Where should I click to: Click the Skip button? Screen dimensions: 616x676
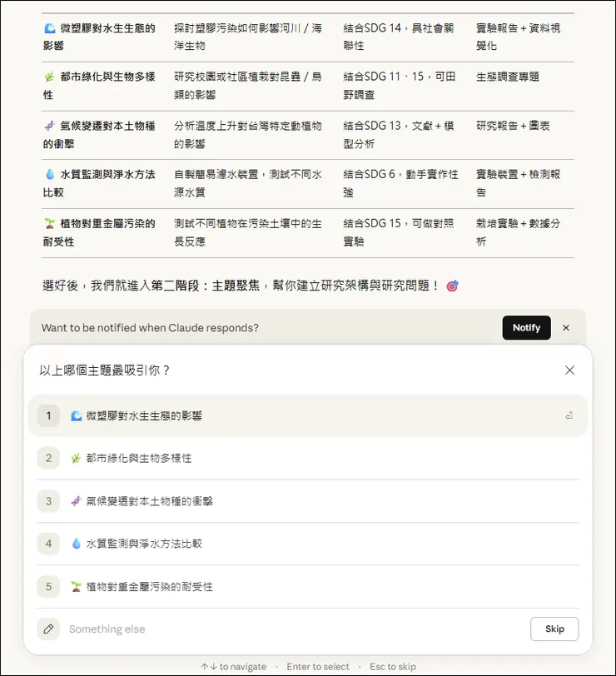click(x=554, y=629)
